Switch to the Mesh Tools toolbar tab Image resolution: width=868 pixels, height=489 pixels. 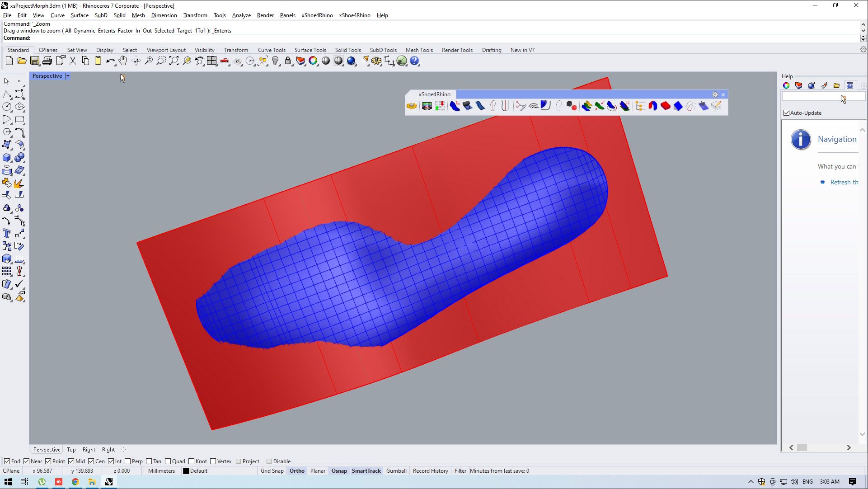418,50
